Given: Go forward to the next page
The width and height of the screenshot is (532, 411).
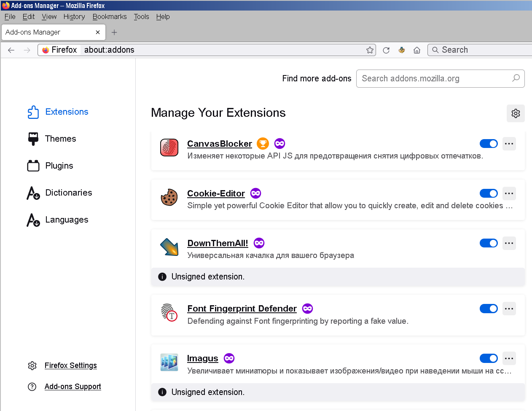Looking at the screenshot, I should coord(27,50).
